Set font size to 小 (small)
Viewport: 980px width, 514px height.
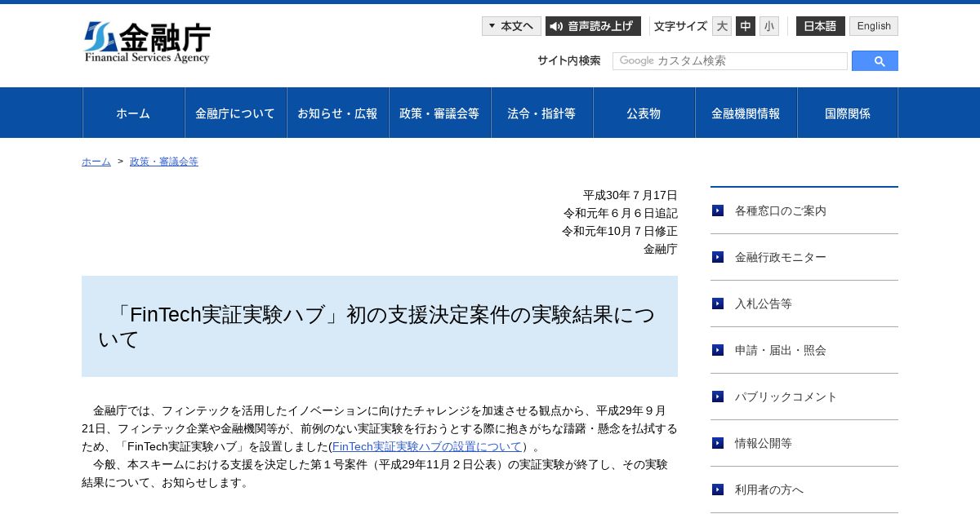tap(769, 26)
